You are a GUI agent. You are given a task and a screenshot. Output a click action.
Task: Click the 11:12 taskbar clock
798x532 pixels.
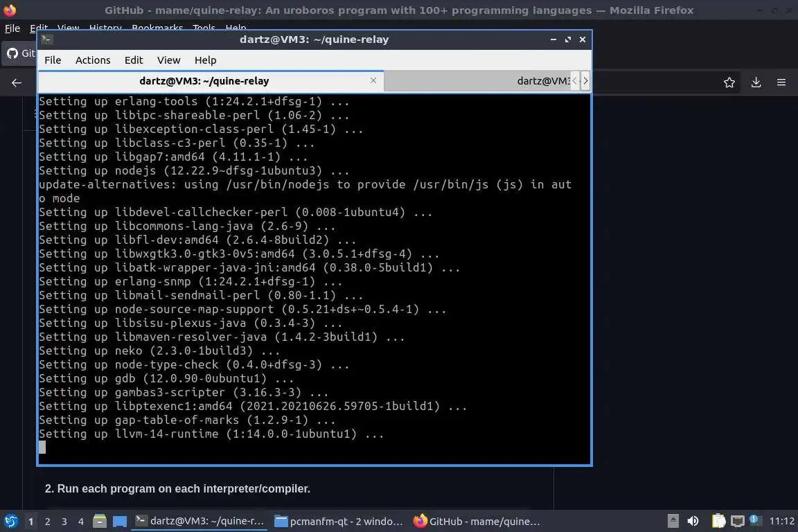pyautogui.click(x=781, y=522)
